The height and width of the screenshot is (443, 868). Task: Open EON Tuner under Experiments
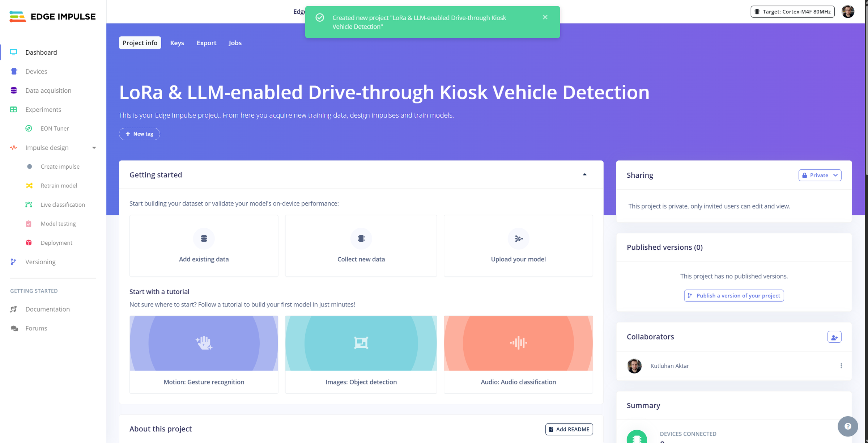click(x=55, y=128)
